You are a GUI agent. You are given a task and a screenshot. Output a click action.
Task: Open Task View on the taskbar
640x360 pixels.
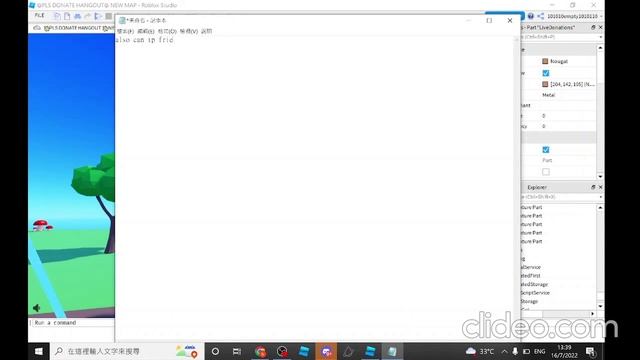pyautogui.click(x=237, y=351)
